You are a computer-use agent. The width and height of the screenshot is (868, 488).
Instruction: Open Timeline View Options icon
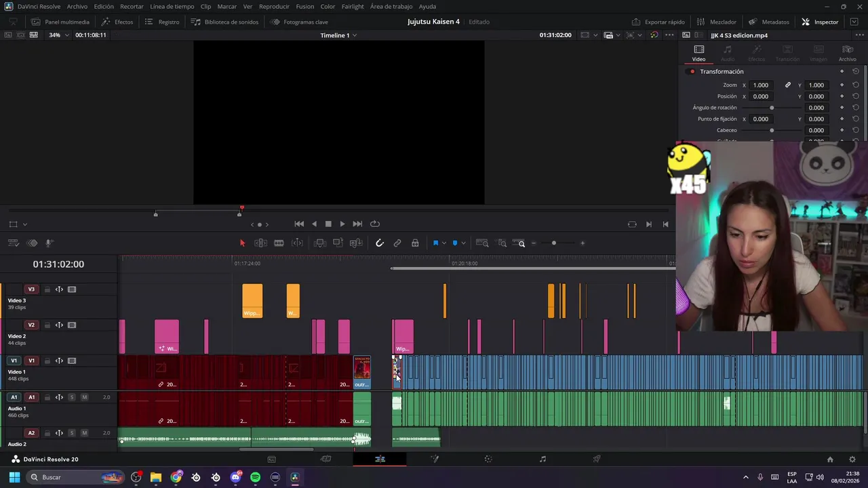coord(13,243)
